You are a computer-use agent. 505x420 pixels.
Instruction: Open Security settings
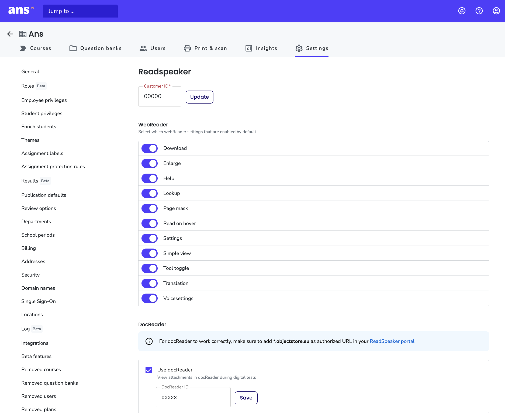click(x=30, y=275)
